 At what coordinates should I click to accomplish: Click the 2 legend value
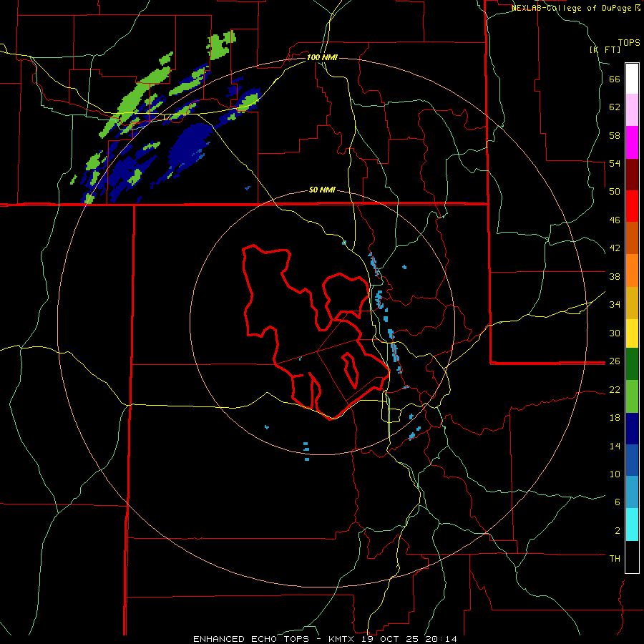pos(618,531)
